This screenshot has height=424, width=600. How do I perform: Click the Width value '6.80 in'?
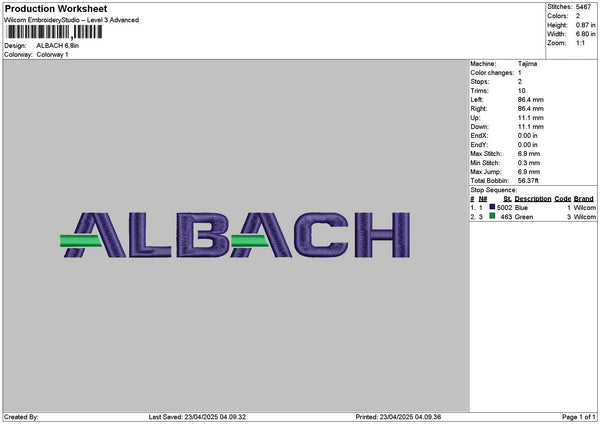tap(585, 34)
